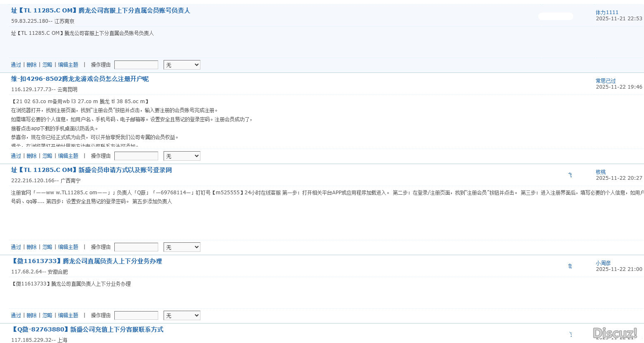Image resolution: width=644 pixels, height=343 pixels.
Task: Click 删除 for the post by 核桃
Action: coord(31,247)
